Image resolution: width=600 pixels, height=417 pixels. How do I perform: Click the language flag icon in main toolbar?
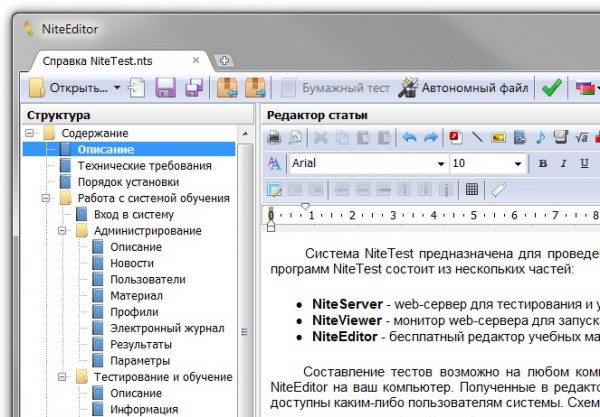pyautogui.click(x=585, y=88)
